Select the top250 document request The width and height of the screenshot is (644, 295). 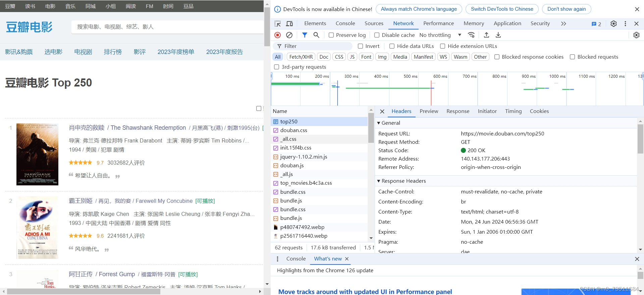tap(319, 121)
